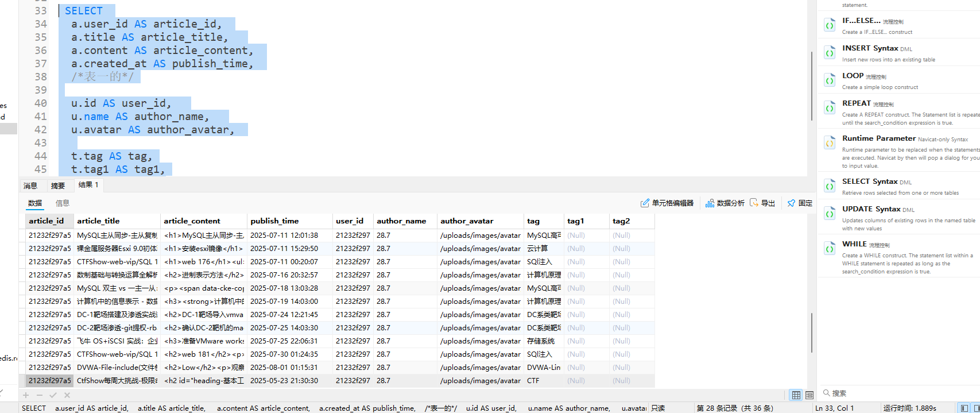This screenshot has height=413, width=980.
Task: Pin the result using 固定
Action: 800,203
